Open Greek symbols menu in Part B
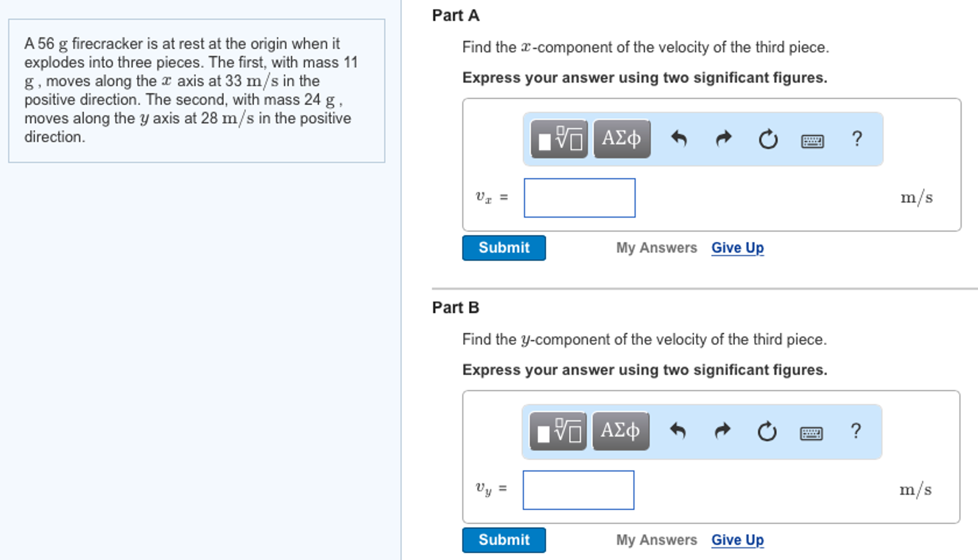978x560 pixels. point(620,431)
